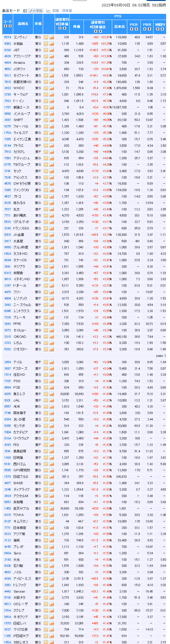Switch display mode to 日中足
Image resolution: width=170 pixels, height=644 pixels.
(x=67, y=11)
